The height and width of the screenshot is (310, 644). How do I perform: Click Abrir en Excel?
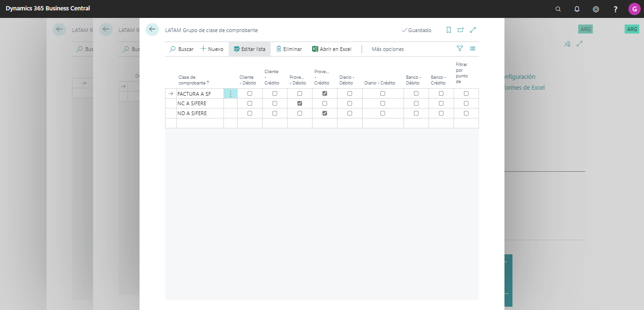332,49
